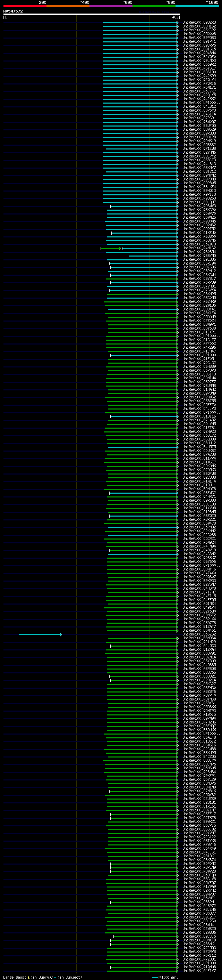The image size is (222, 980).
Task: Open hit UniRef100_A7QRI6
Action: pyautogui.click(x=199, y=84)
